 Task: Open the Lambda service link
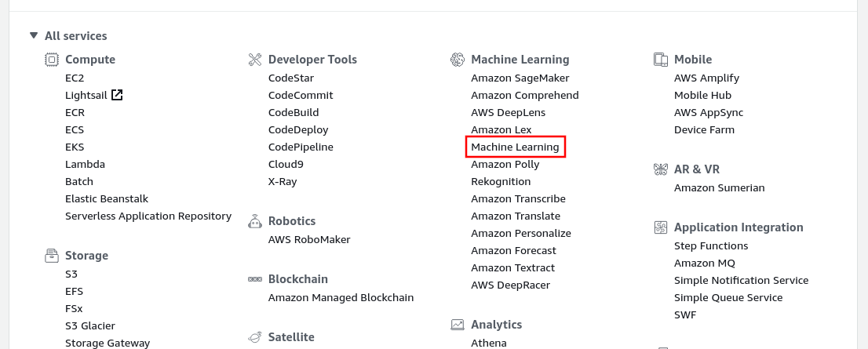tap(85, 165)
